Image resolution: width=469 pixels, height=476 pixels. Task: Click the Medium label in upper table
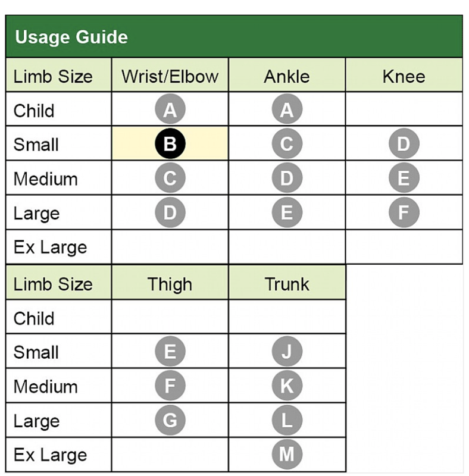45,178
